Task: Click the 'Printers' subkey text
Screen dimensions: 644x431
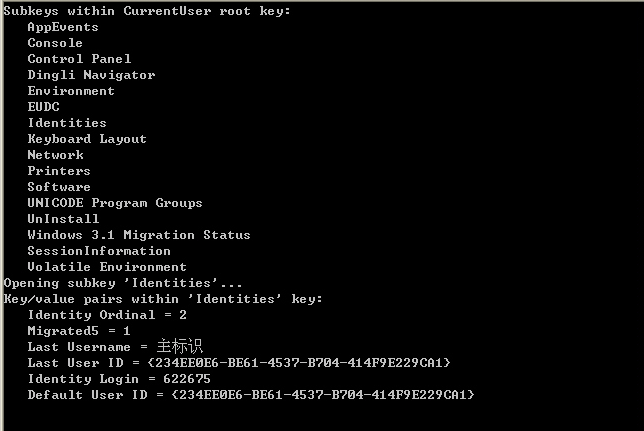Action: 59,171
